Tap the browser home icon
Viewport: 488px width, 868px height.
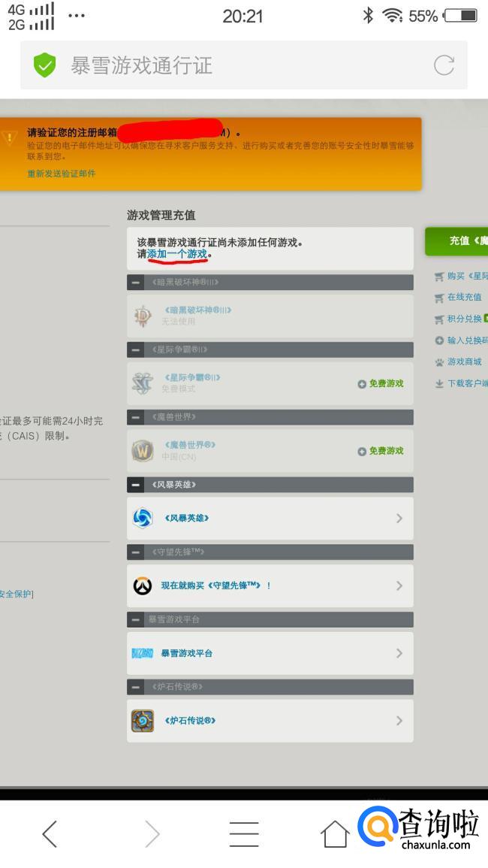click(x=335, y=833)
